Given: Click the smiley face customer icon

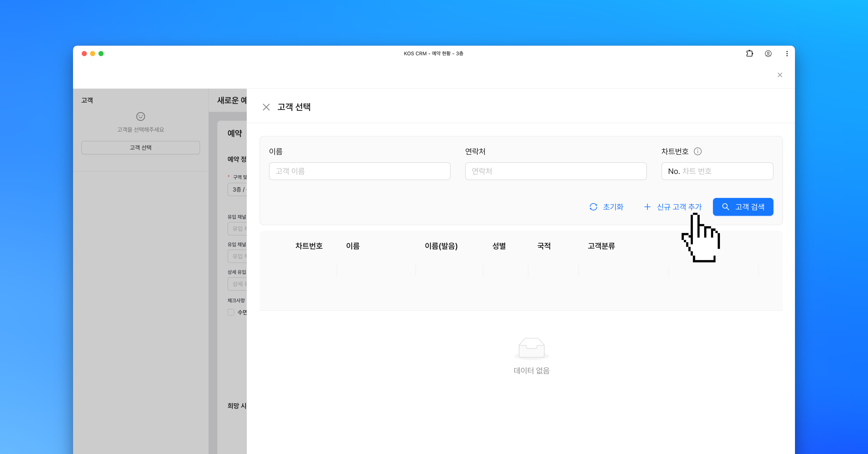Looking at the screenshot, I should point(141,116).
